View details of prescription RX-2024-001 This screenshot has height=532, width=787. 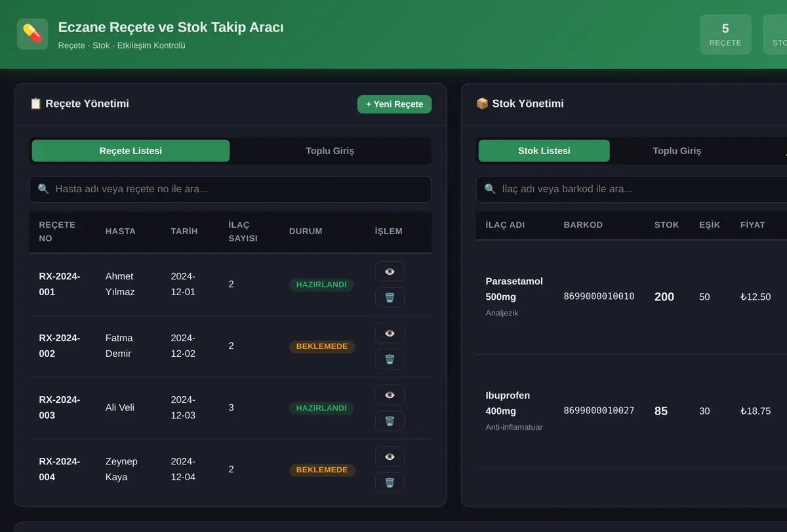pos(390,272)
